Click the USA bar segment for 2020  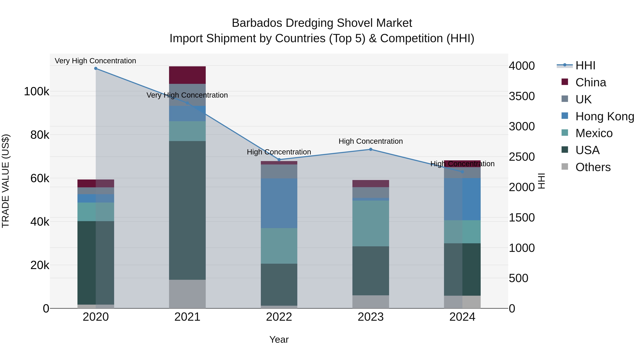tap(96, 263)
